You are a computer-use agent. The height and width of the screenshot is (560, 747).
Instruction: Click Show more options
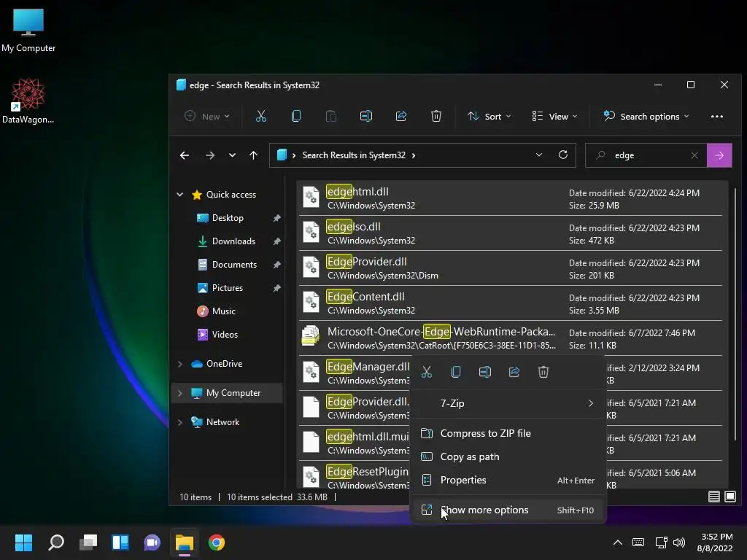click(508, 510)
